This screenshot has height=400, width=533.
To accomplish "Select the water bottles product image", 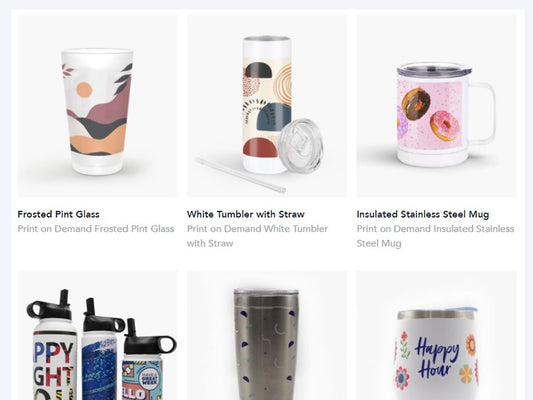I will 98,335.
